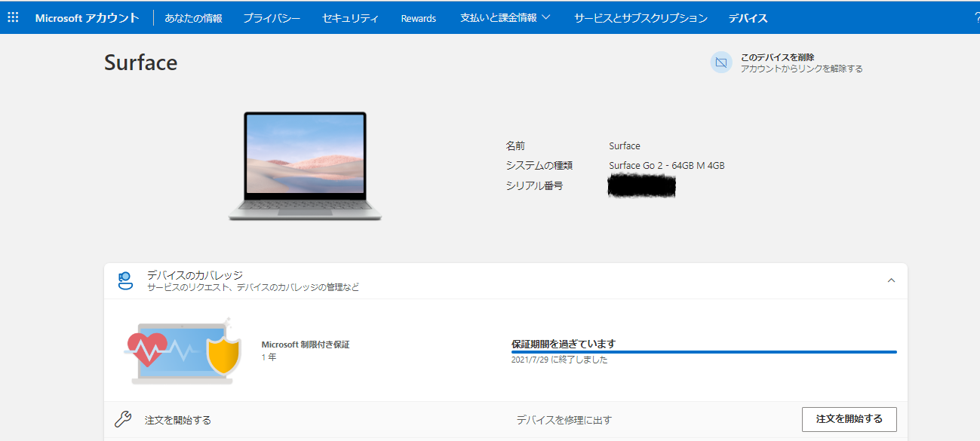
Task: Click the デバイスのカバレッジ heading
Action: 195,275
